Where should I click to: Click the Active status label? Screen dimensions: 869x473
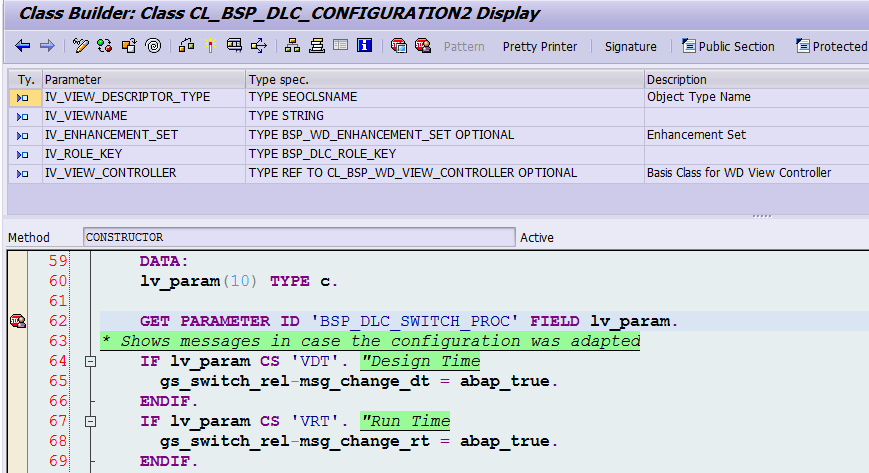[536, 238]
